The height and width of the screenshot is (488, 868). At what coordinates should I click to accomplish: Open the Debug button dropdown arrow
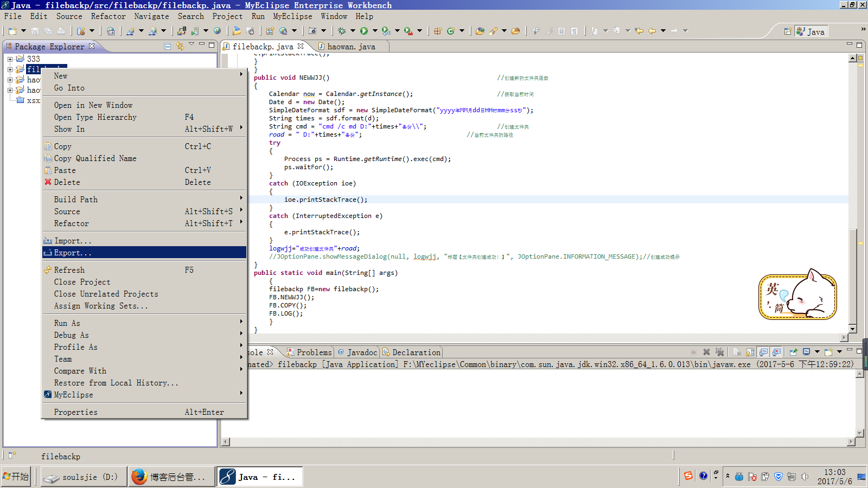353,31
